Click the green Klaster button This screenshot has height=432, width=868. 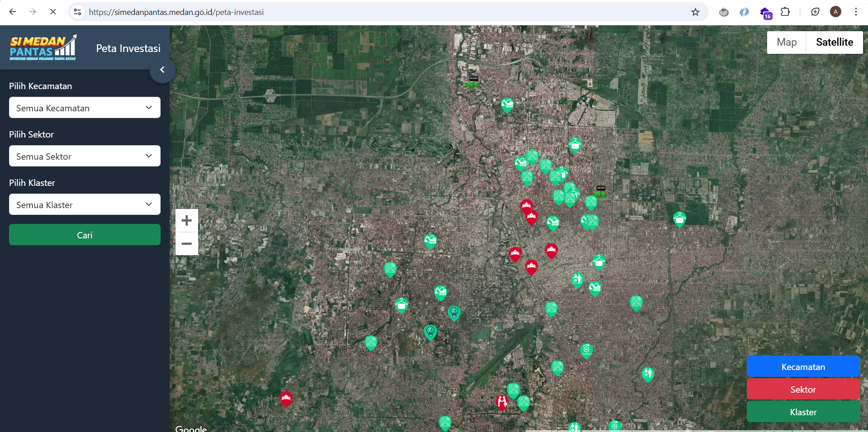click(x=803, y=412)
